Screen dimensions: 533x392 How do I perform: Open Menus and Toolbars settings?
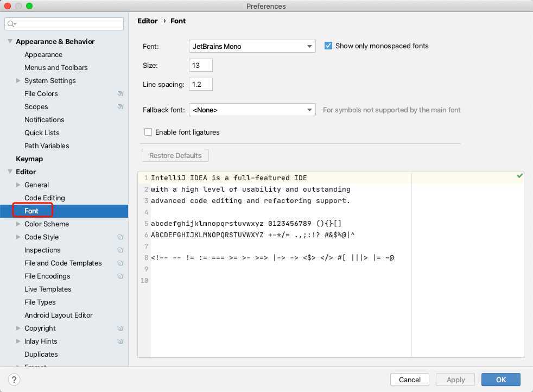coord(56,68)
